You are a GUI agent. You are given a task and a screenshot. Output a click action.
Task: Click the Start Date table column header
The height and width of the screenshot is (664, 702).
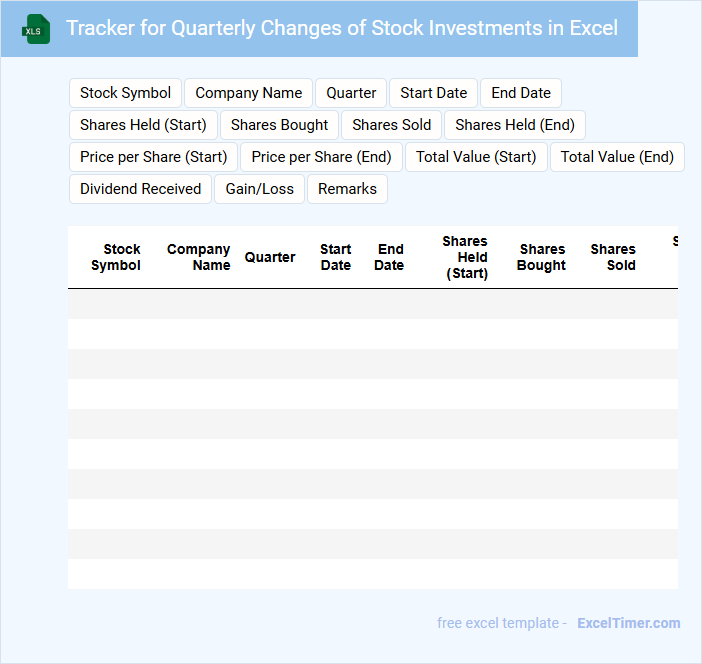click(x=336, y=257)
